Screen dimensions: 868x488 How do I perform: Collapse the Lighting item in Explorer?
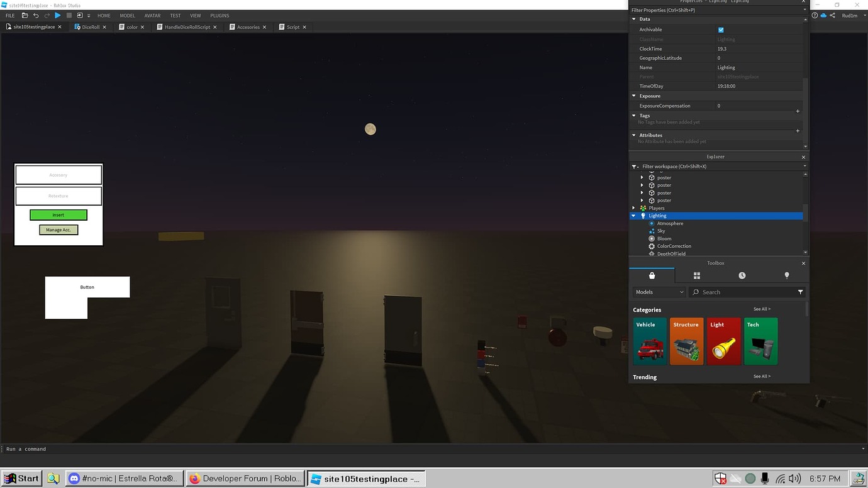(x=633, y=215)
